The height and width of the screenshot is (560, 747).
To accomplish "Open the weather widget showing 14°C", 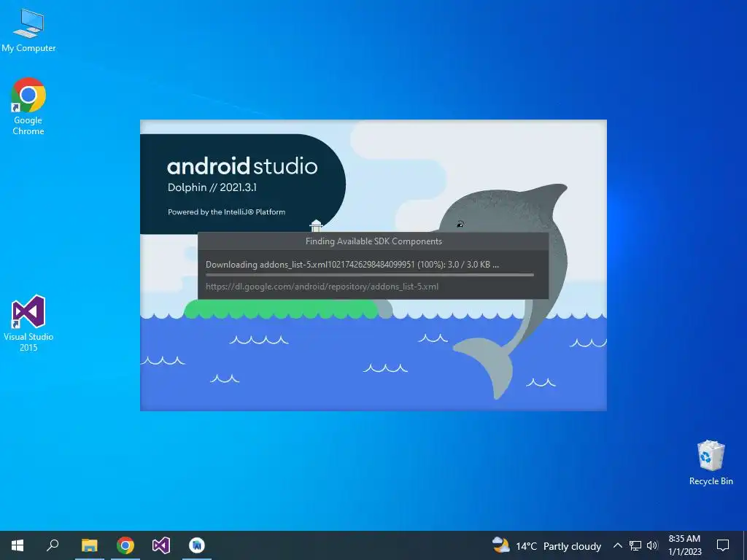I will point(546,545).
